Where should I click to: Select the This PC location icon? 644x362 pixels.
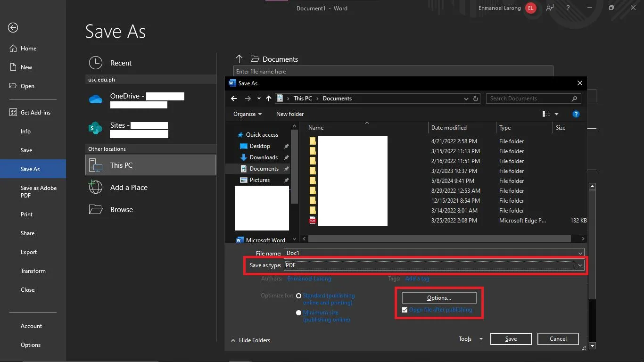coord(96,165)
